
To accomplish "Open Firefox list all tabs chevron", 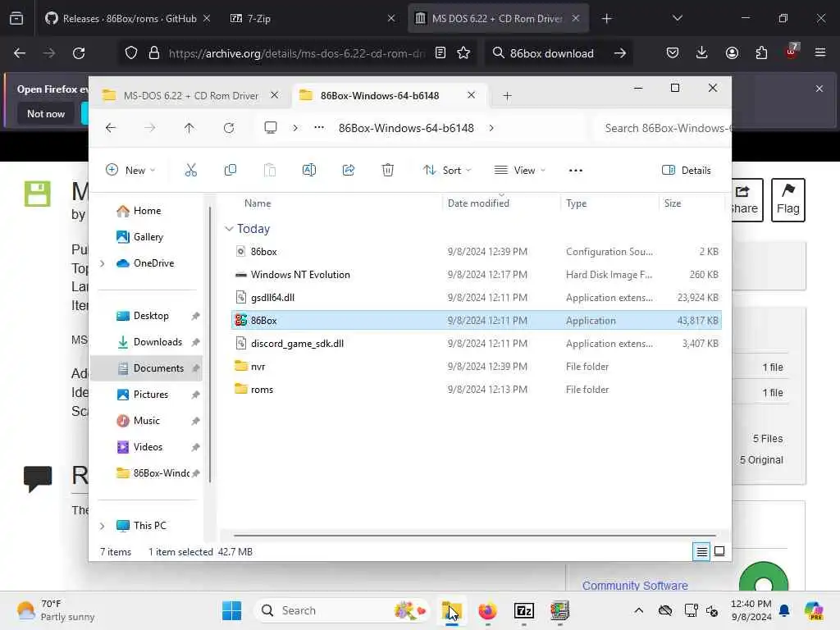I will [x=677, y=18].
